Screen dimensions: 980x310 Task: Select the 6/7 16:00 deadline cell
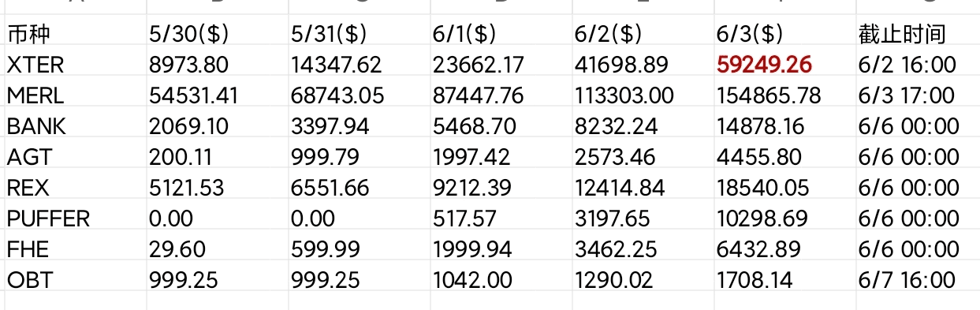[x=917, y=280]
